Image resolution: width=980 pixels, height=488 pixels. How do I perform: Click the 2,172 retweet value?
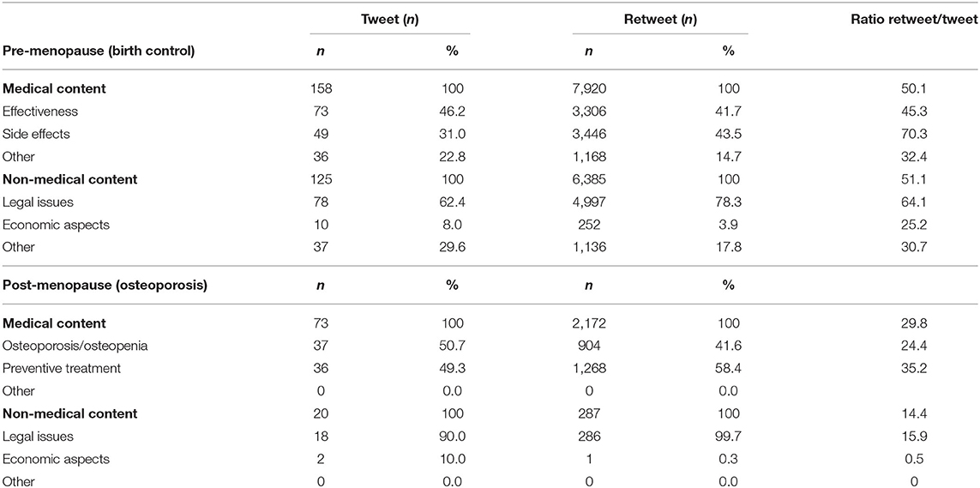pyautogui.click(x=587, y=323)
